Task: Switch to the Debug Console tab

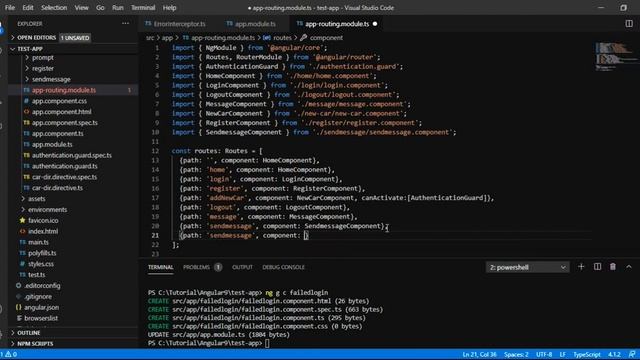Action: (283, 267)
